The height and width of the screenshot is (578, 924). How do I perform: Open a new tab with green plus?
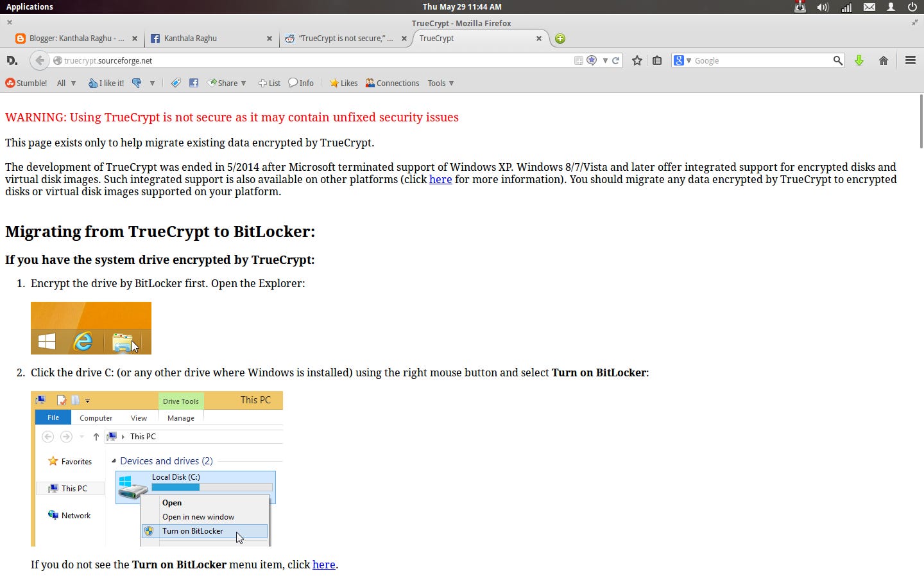pyautogui.click(x=560, y=39)
